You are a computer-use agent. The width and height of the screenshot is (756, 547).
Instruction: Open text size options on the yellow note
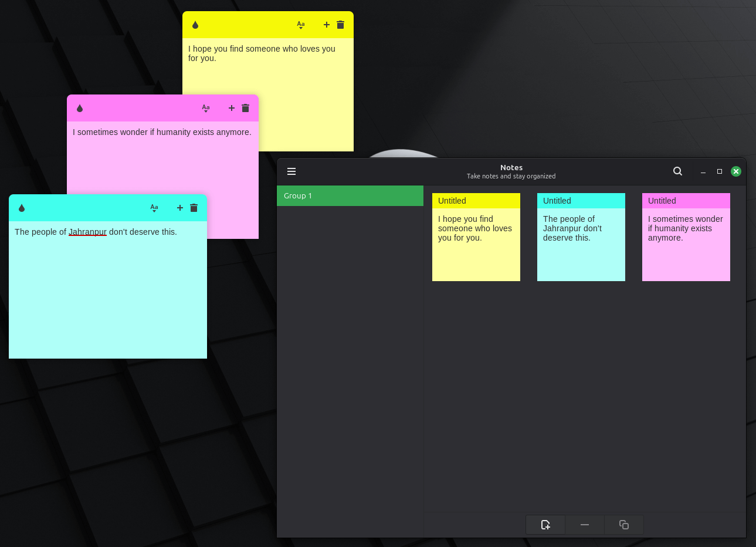pyautogui.click(x=301, y=25)
